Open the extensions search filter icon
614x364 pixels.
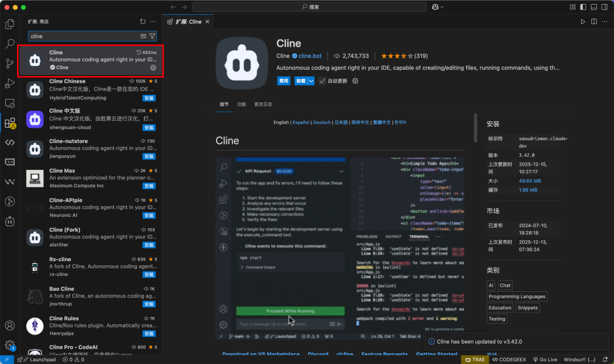(152, 36)
